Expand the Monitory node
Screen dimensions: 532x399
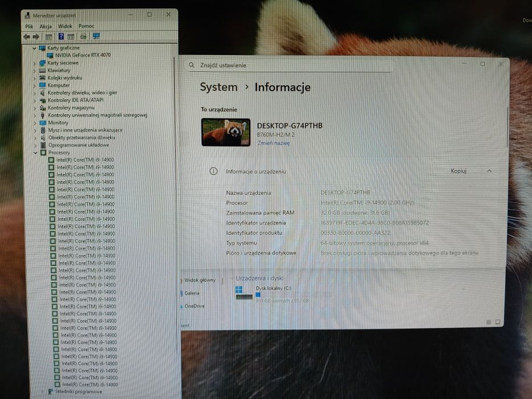pos(35,123)
